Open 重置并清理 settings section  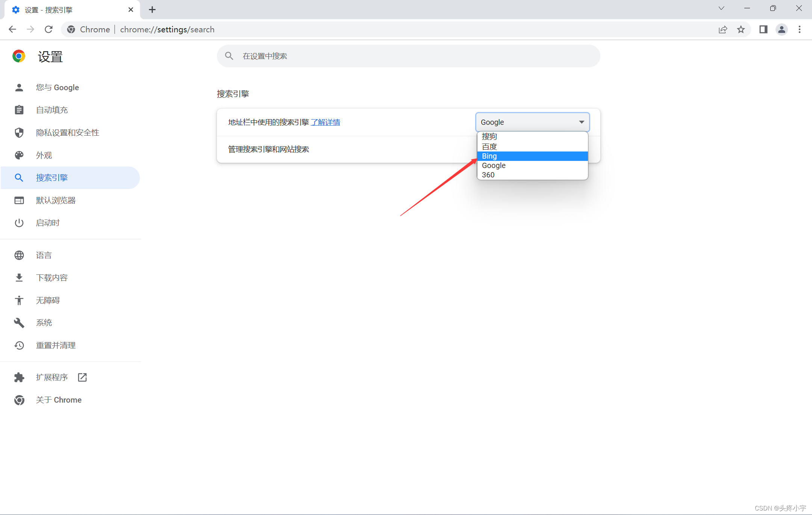coord(70,345)
